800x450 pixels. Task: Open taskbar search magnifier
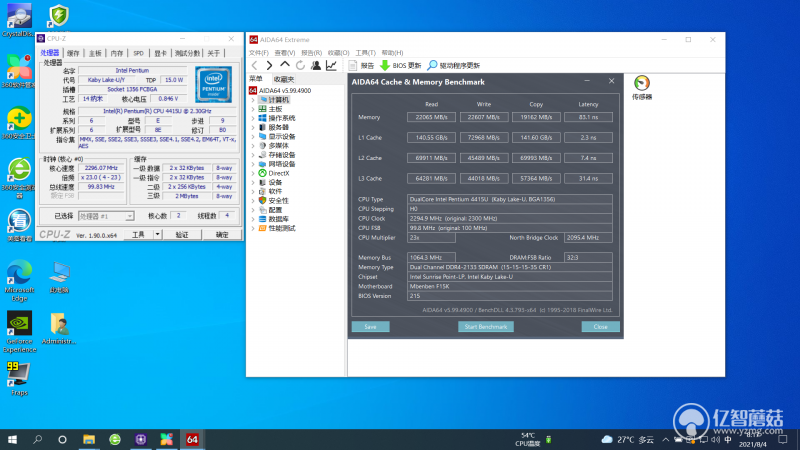point(38,439)
